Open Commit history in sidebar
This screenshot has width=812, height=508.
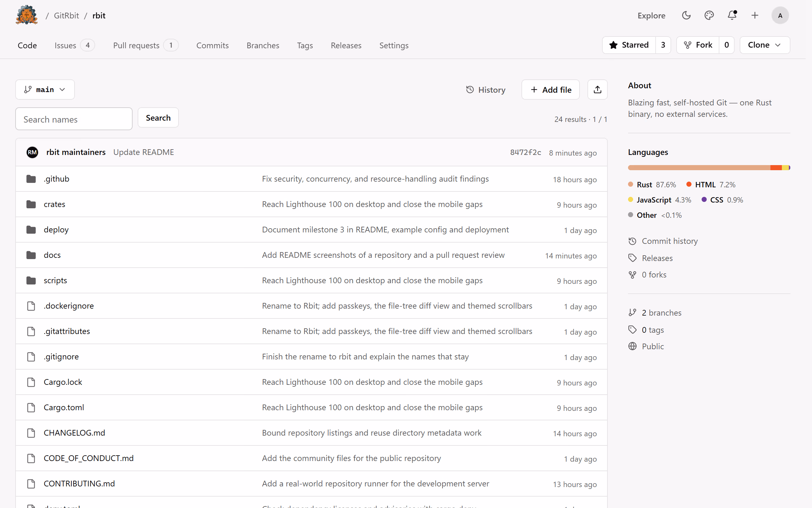(x=663, y=241)
